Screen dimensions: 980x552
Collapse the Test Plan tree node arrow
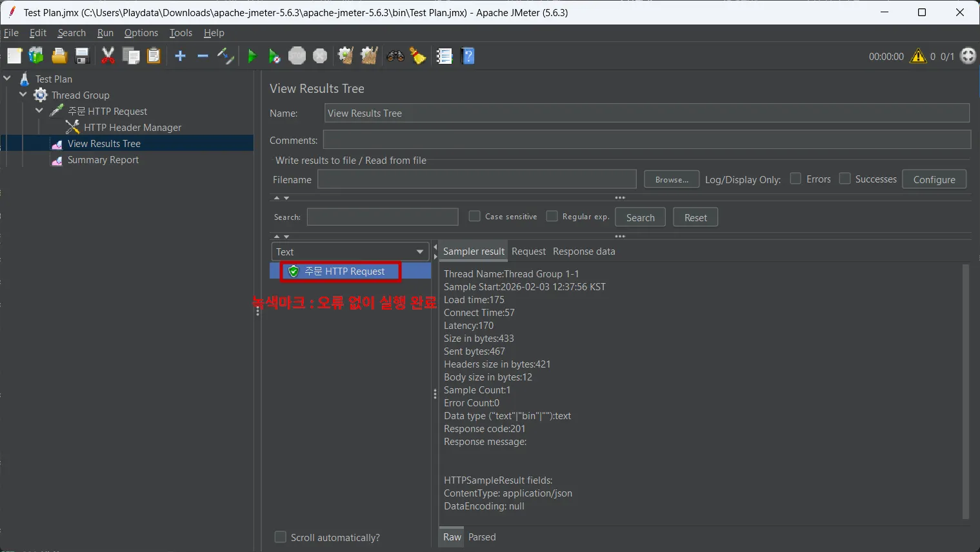coord(7,78)
